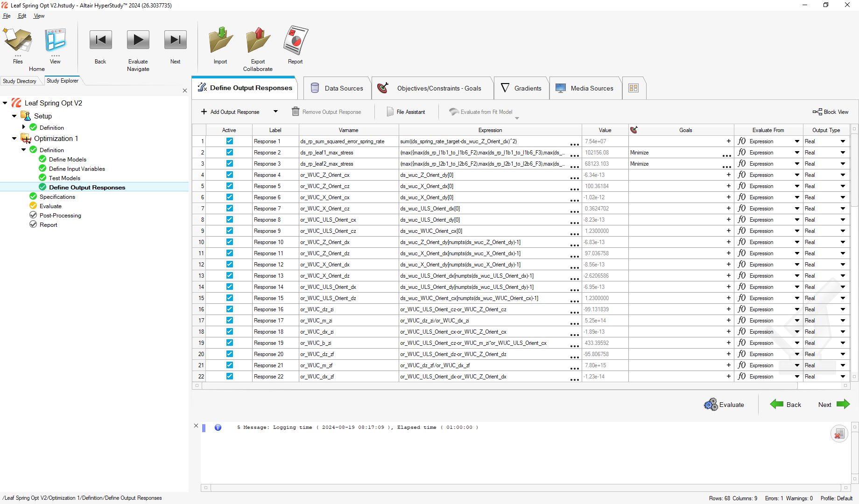This screenshot has height=504, width=859.
Task: Open Evaluate From dropdown for Response 1
Action: coord(797,141)
